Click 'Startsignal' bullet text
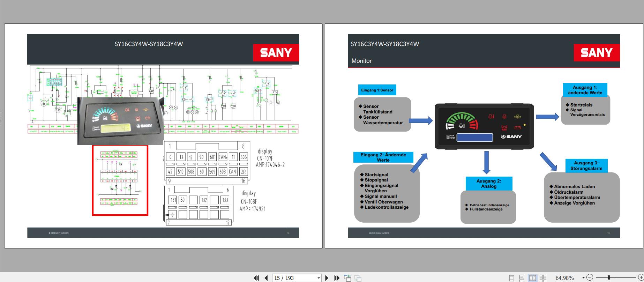 [376, 175]
